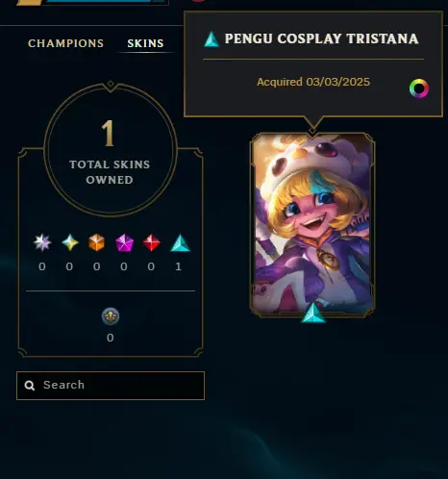Click the teal triangle rarity gem in stats panel
This screenshot has width=448, height=479.
coord(180,243)
